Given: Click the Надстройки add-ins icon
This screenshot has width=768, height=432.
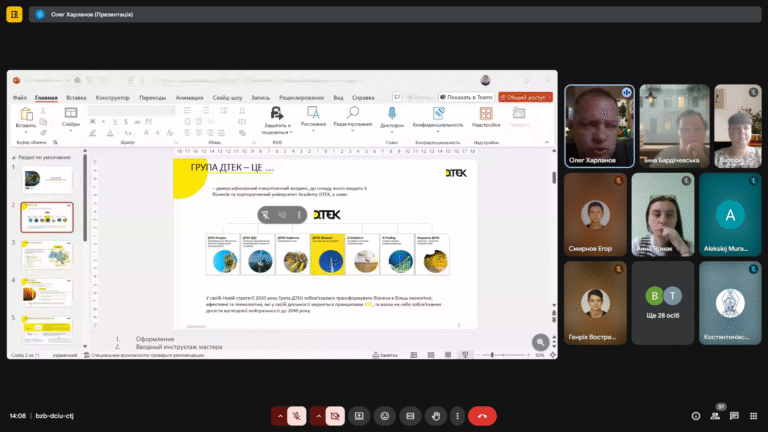Looking at the screenshot, I should coord(486,113).
